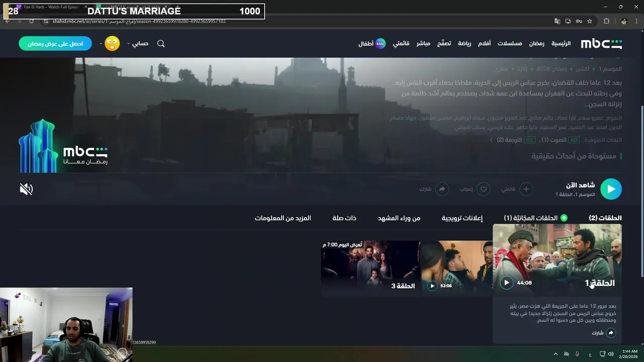Open the yellow emoji profile avatar
The height and width of the screenshot is (362, 644).
[x=112, y=44]
